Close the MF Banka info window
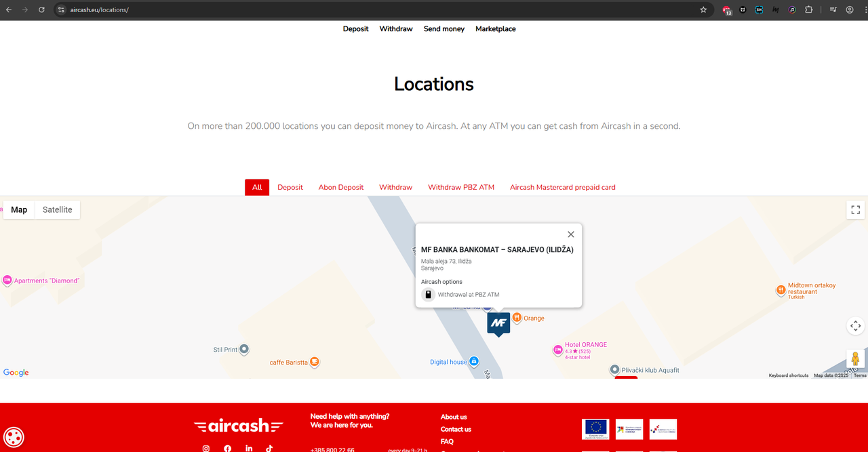The image size is (868, 452). point(571,234)
